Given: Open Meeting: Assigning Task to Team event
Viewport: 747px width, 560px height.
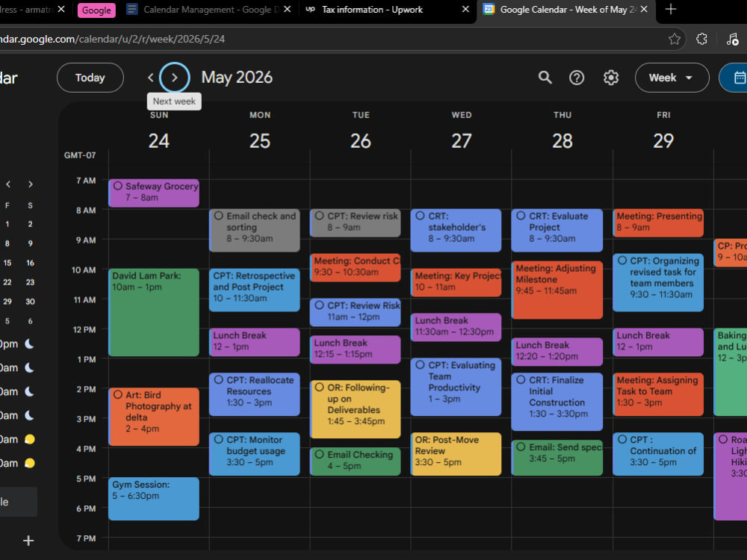Looking at the screenshot, I should (658, 394).
